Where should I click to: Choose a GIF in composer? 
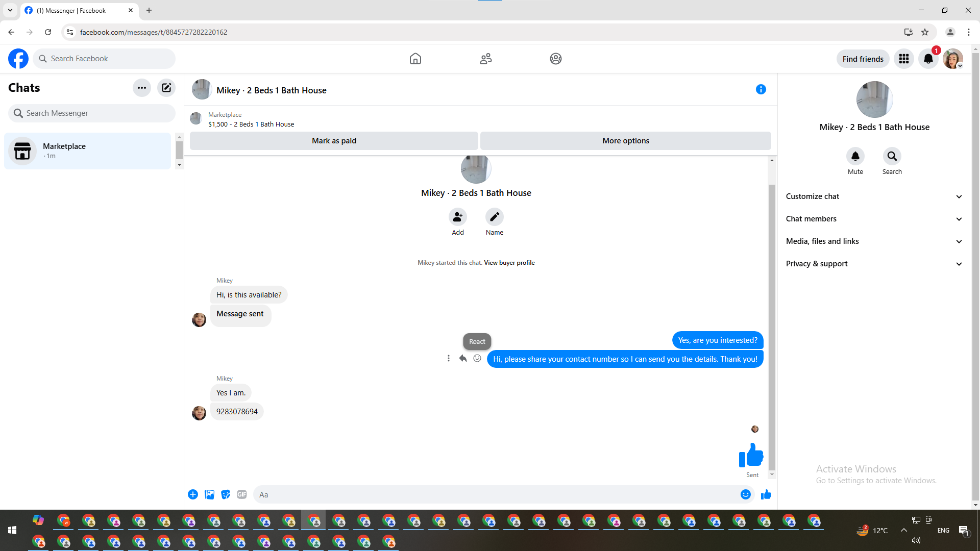point(242,494)
